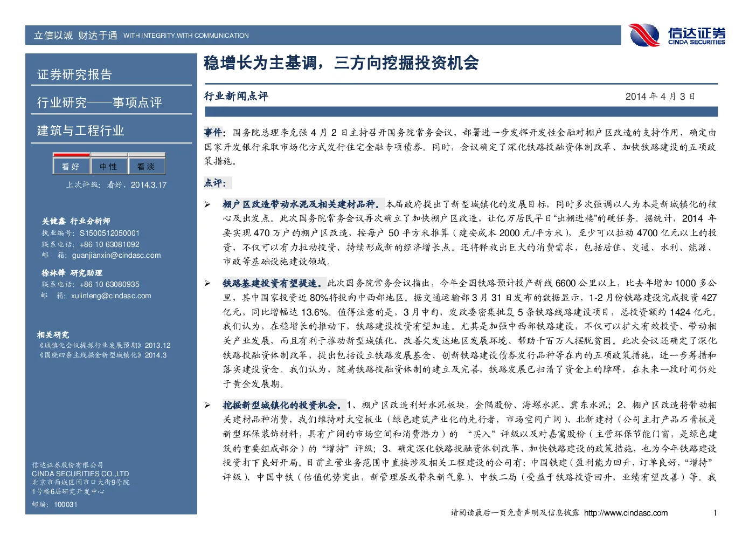The width and height of the screenshot is (756, 535).
Task: Click the 证券研究报告 sidebar heading
Action: click(74, 74)
